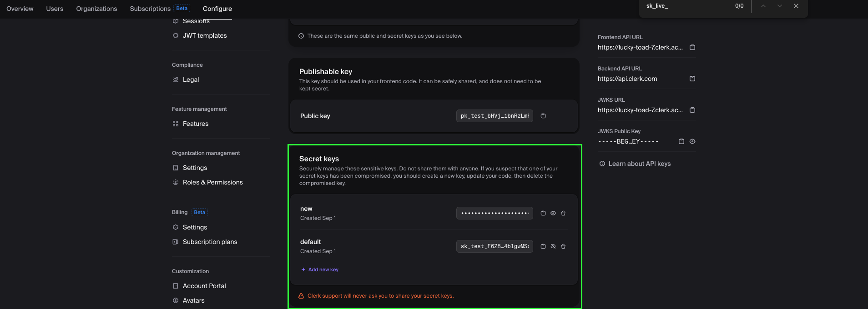Copy the JWKS URL

pyautogui.click(x=692, y=110)
